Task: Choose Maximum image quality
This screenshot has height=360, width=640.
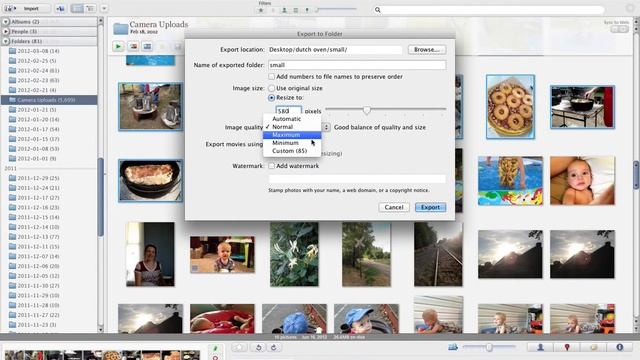Action: click(292, 135)
